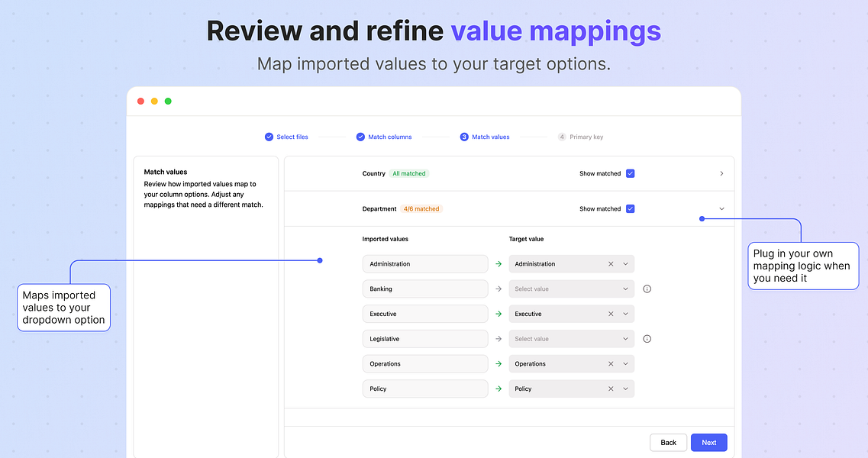Screen dimensions: 868x458
Task: Click the Administration imported value field
Action: (x=425, y=264)
